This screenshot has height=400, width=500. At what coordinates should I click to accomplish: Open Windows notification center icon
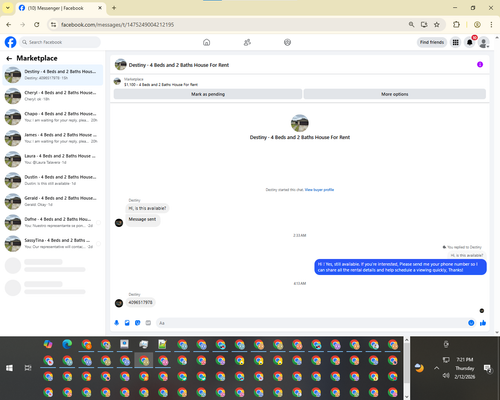click(x=488, y=368)
